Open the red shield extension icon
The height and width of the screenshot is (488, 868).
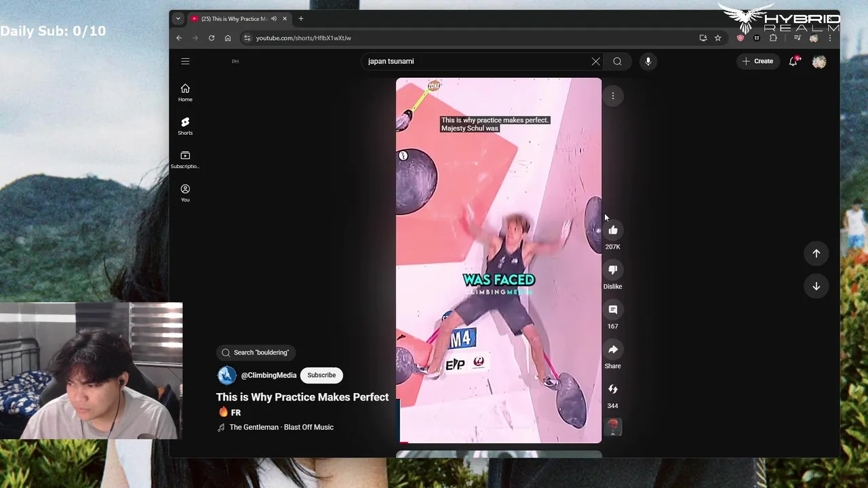(741, 38)
